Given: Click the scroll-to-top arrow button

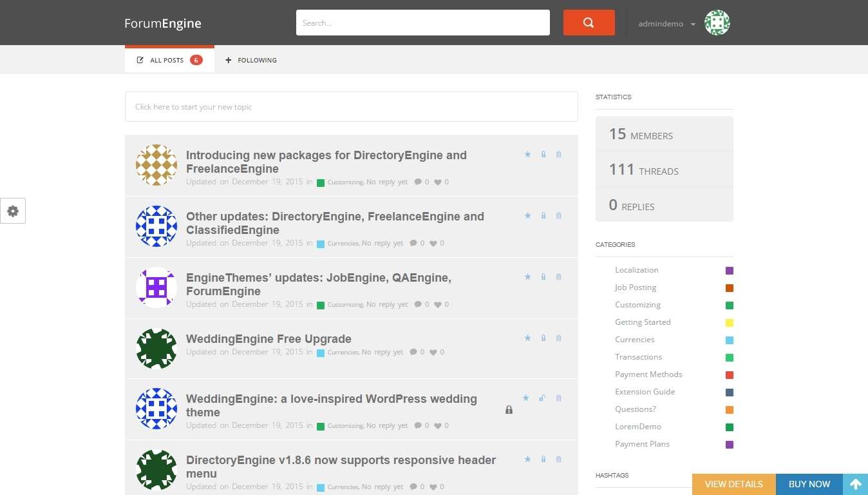Looking at the screenshot, I should pyautogui.click(x=855, y=484).
